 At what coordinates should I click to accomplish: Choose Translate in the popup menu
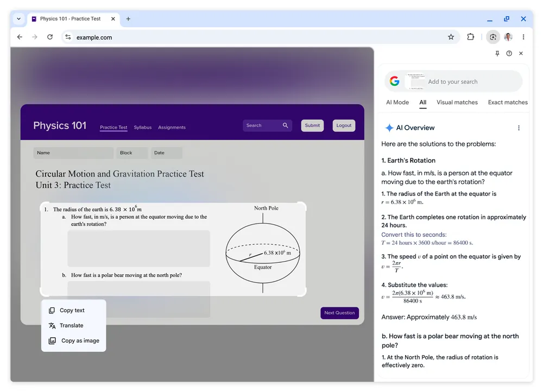tap(71, 326)
